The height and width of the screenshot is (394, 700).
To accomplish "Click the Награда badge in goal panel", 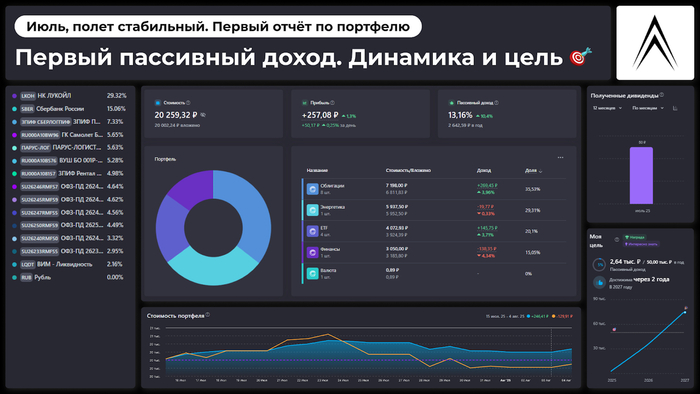I will click(635, 237).
